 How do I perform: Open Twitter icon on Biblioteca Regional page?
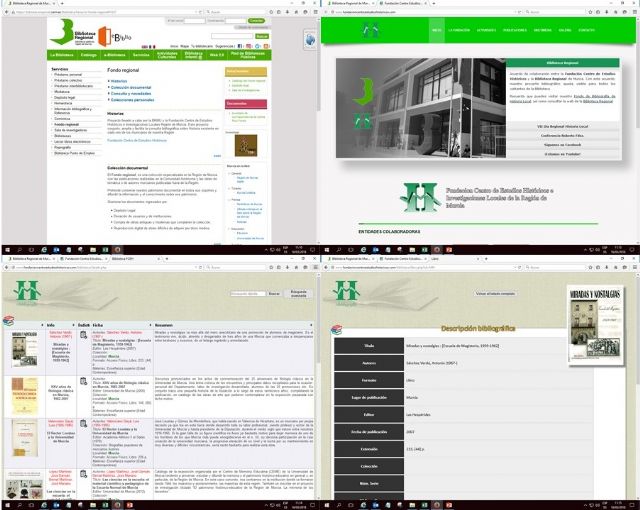coord(258,46)
